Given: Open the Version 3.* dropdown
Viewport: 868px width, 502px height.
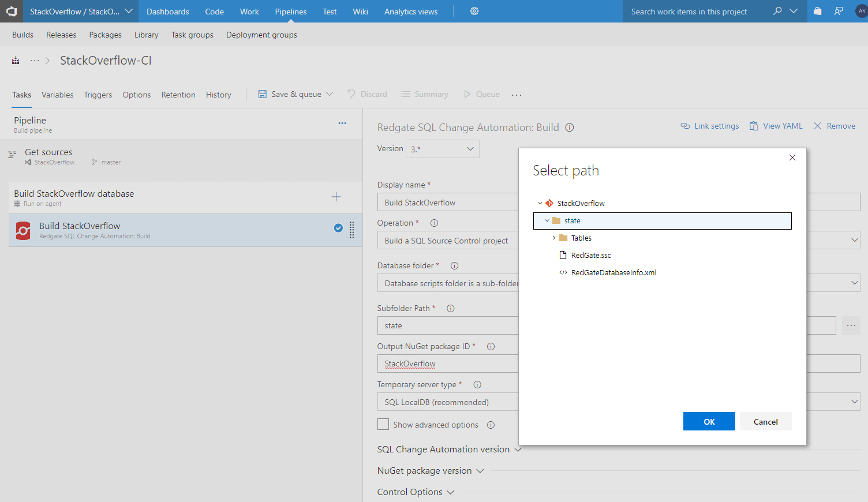Looking at the screenshot, I should click(443, 149).
